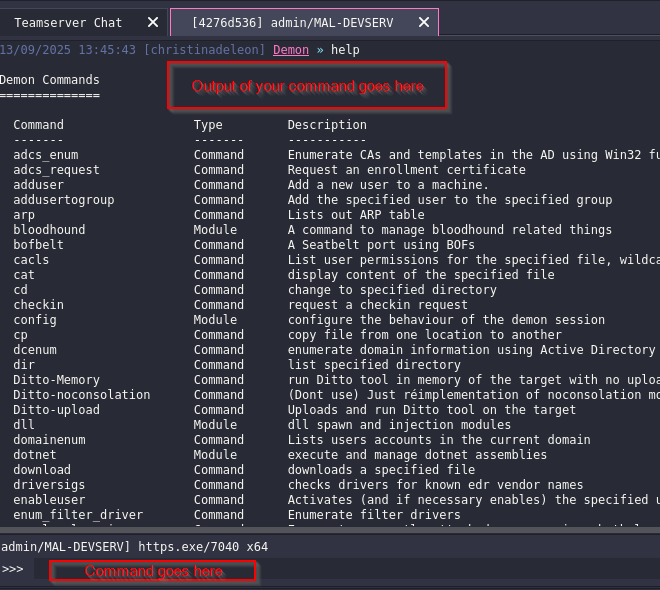
Task: Select the bofbelt command name
Action: [x=38, y=245]
